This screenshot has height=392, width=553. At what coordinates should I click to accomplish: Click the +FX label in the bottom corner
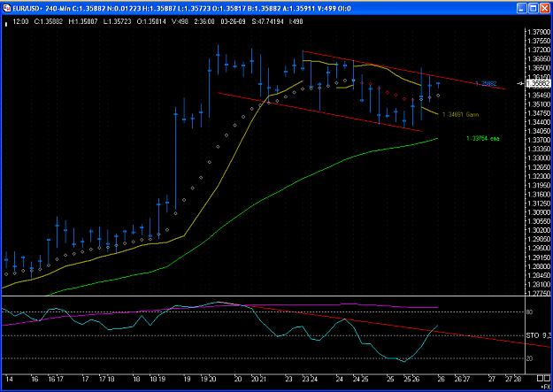pyautogui.click(x=545, y=387)
